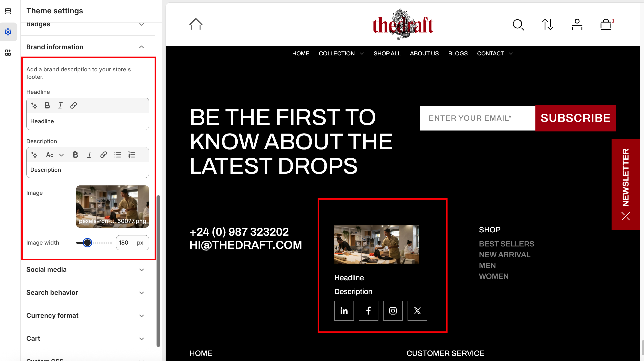The width and height of the screenshot is (644, 361).
Task: Expand the Social media section
Action: click(141, 270)
